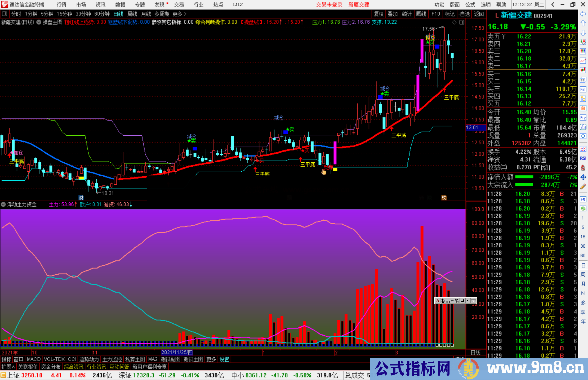Image resolution: width=588 pixels, height=380 pixels.
Task: Click the F12 trade sidebar icon
Action: 583,118
